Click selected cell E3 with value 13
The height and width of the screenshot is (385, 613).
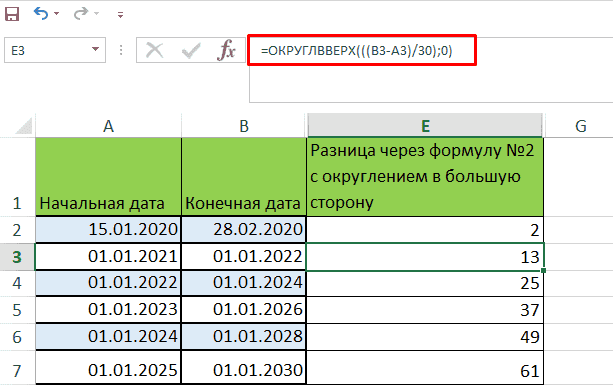coord(425,257)
